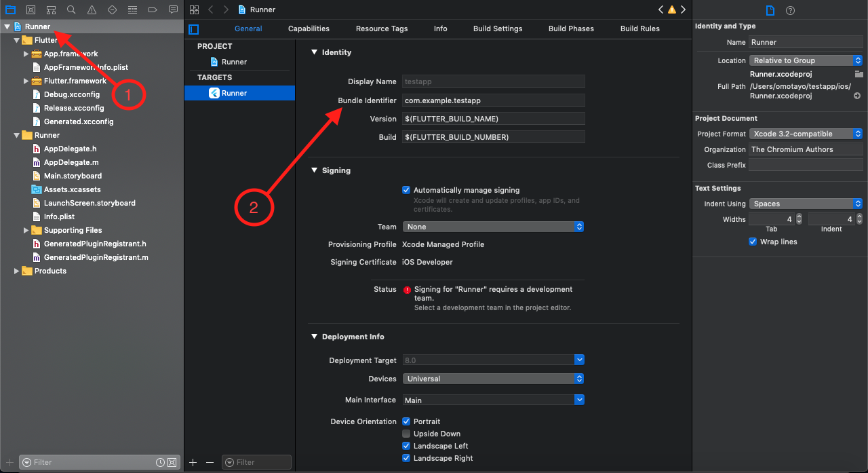Open the Project navigator folder icon
The image size is (868, 473).
coord(10,10)
